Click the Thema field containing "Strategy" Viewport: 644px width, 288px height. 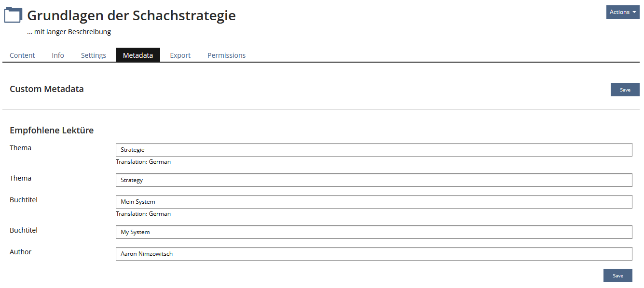(374, 180)
